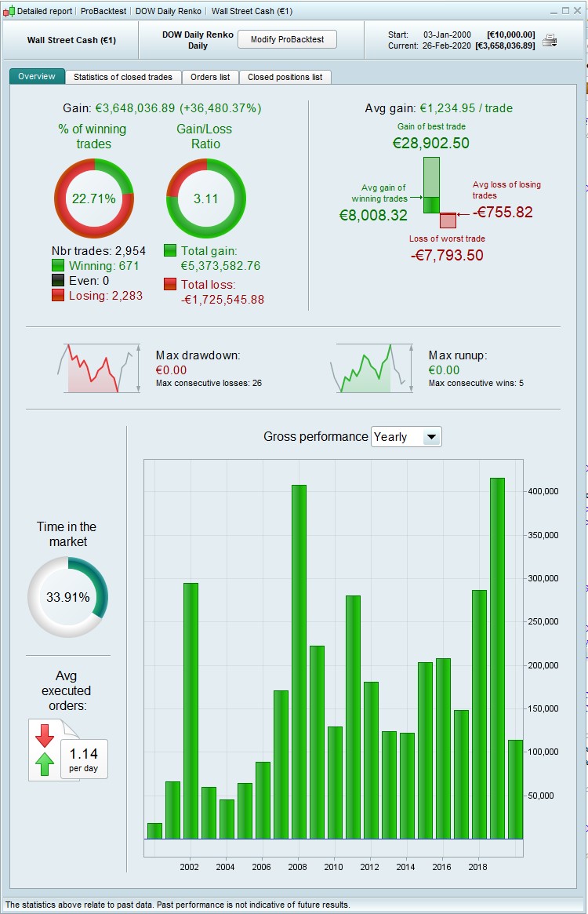Viewport: 588px width, 914px height.
Task: Click the Time in the market gauge
Action: 68,597
